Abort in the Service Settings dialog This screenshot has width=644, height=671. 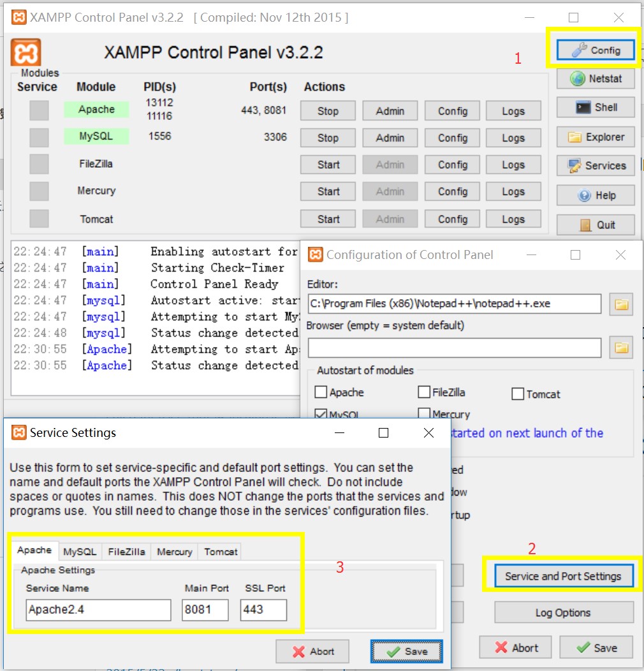pyautogui.click(x=312, y=651)
